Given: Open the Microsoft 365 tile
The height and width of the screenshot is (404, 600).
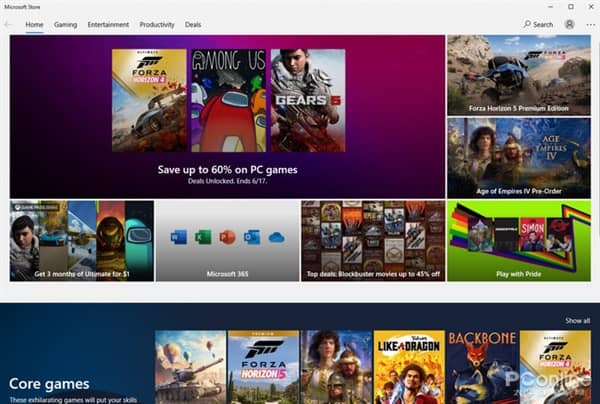Looking at the screenshot, I should pos(227,240).
